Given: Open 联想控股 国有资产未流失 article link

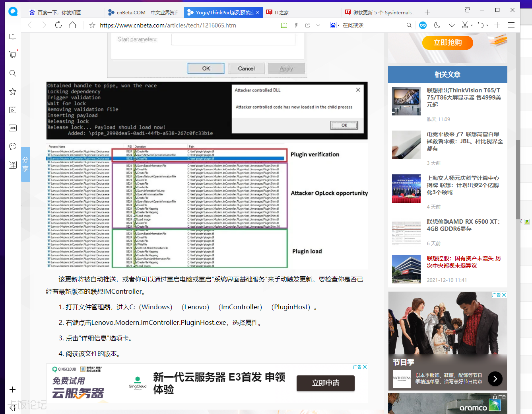Looking at the screenshot, I should click(x=464, y=262).
